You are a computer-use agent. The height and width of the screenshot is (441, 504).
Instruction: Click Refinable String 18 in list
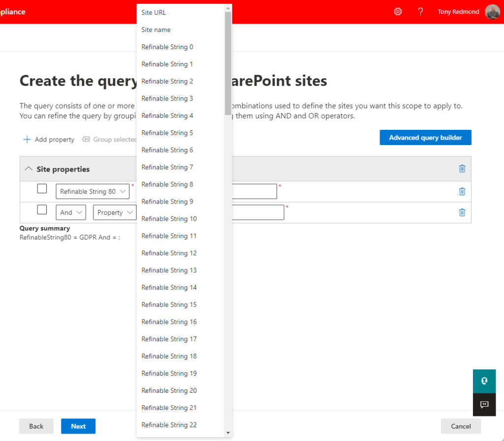coord(180,356)
